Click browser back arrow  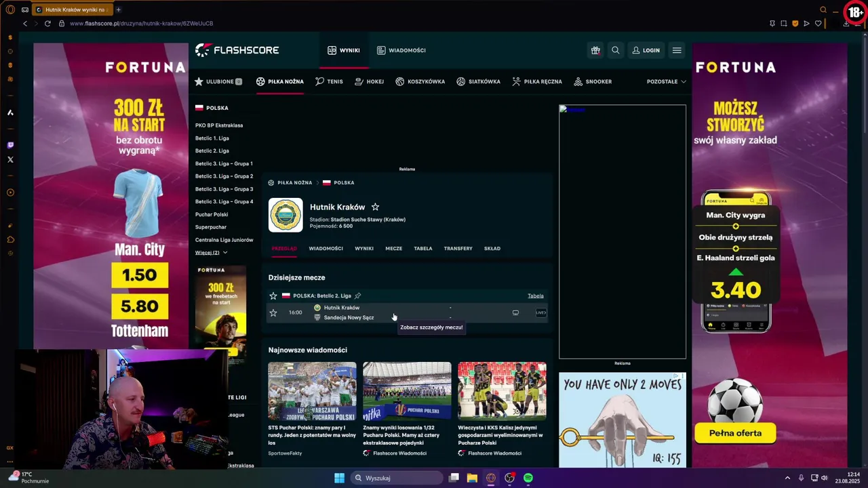point(25,24)
